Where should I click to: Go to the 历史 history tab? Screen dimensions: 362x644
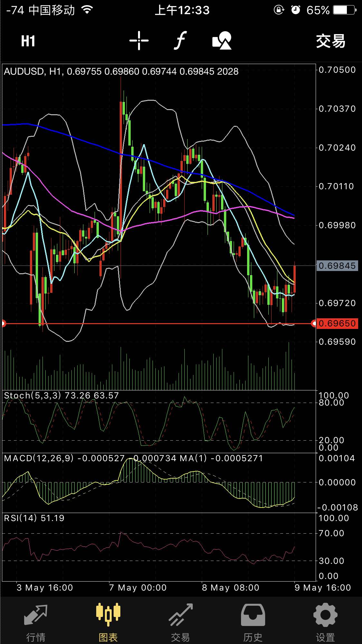253,622
